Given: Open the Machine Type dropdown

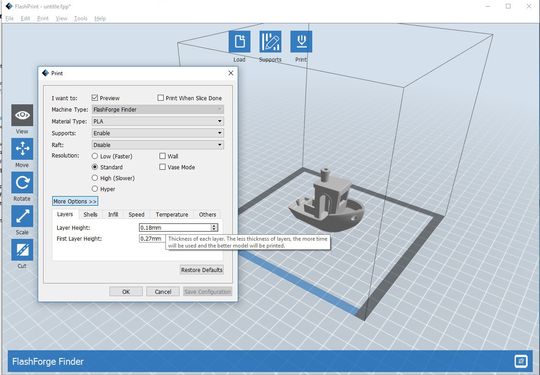Looking at the screenshot, I should coord(158,110).
